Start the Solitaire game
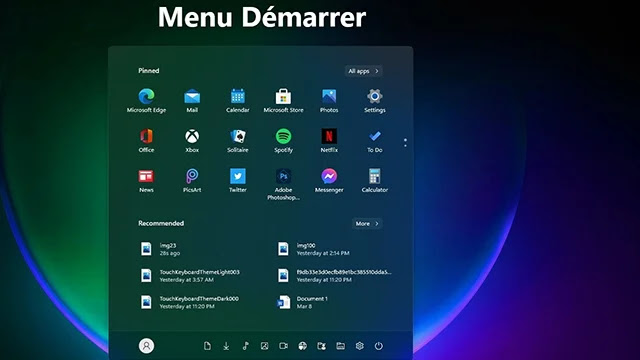This screenshot has height=360, width=640. pyautogui.click(x=238, y=140)
